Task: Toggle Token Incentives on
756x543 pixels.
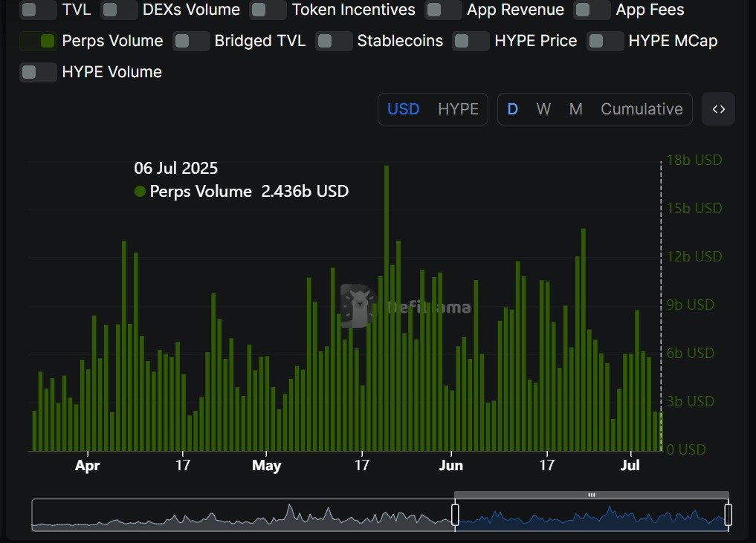Action: pyautogui.click(x=268, y=10)
